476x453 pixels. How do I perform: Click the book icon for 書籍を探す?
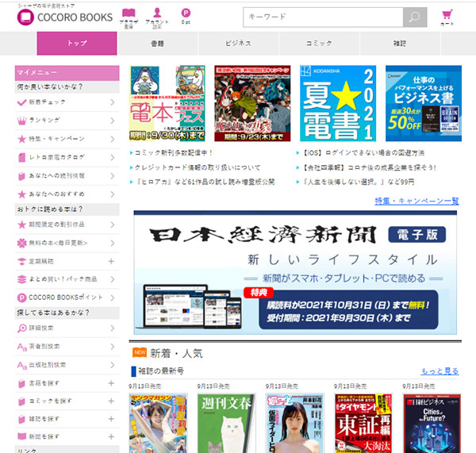point(22,383)
